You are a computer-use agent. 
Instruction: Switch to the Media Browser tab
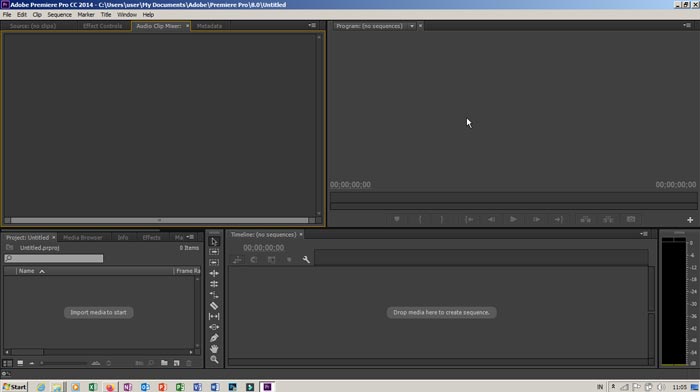click(83, 238)
